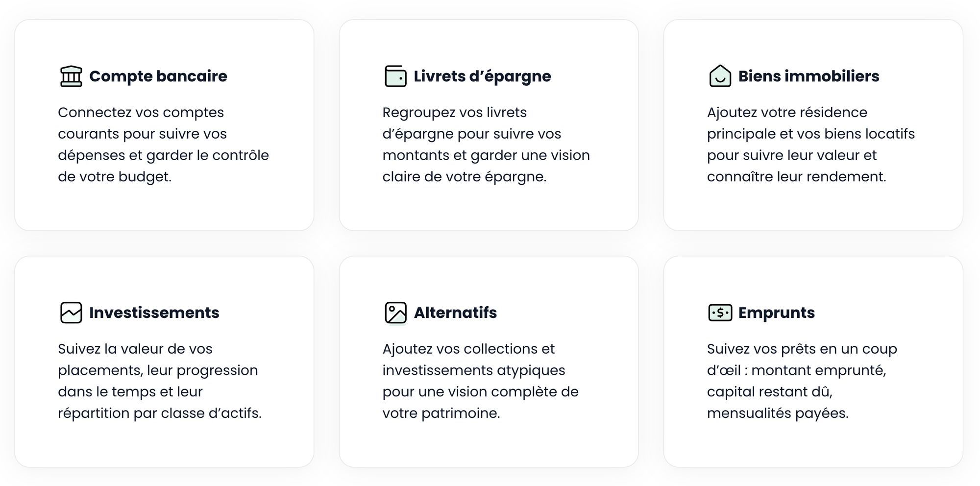The image size is (980, 486).
Task: Select the Alternatifs heading
Action: tap(455, 313)
